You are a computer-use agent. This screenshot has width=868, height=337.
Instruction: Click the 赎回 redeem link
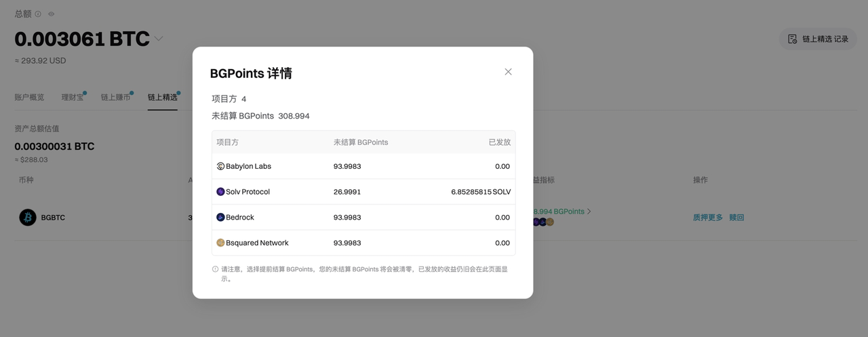[x=736, y=218]
